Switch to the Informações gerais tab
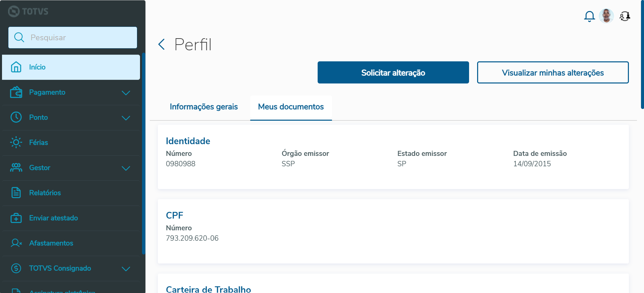This screenshot has width=644, height=293. click(x=203, y=107)
